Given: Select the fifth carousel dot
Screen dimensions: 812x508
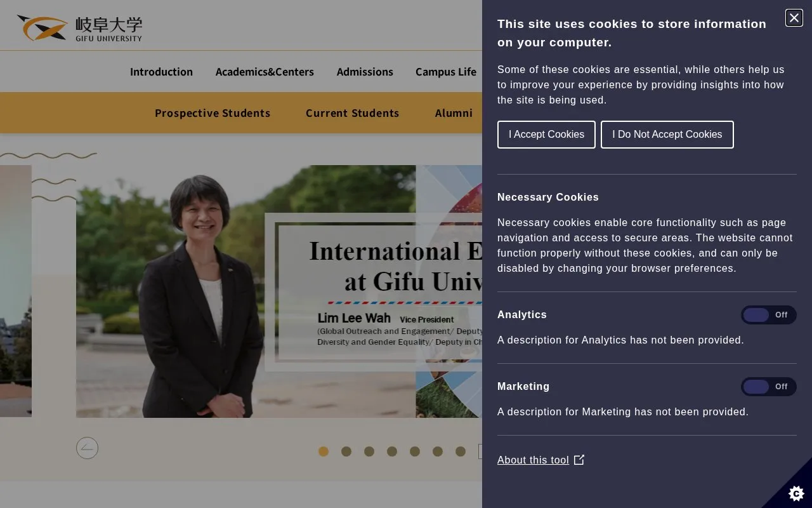Looking at the screenshot, I should coord(415,451).
